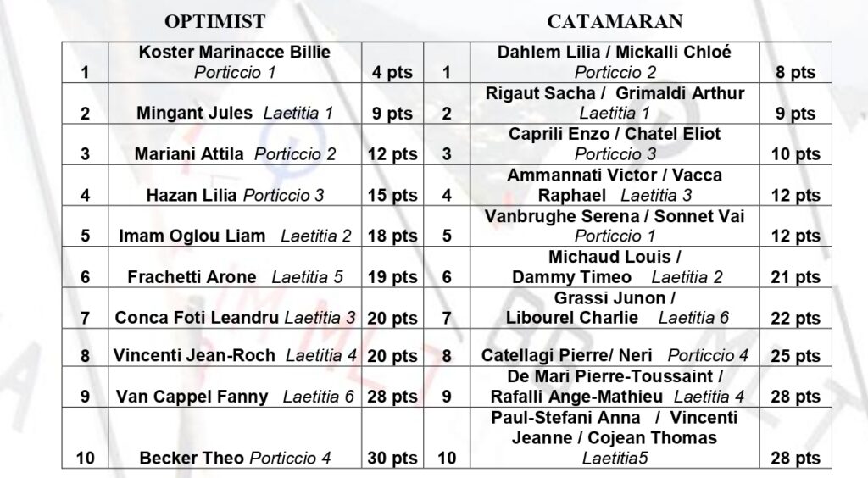The image size is (868, 478).
Task: Select Caprili Enzo / Chatel Eliot cell
Action: click(x=615, y=144)
